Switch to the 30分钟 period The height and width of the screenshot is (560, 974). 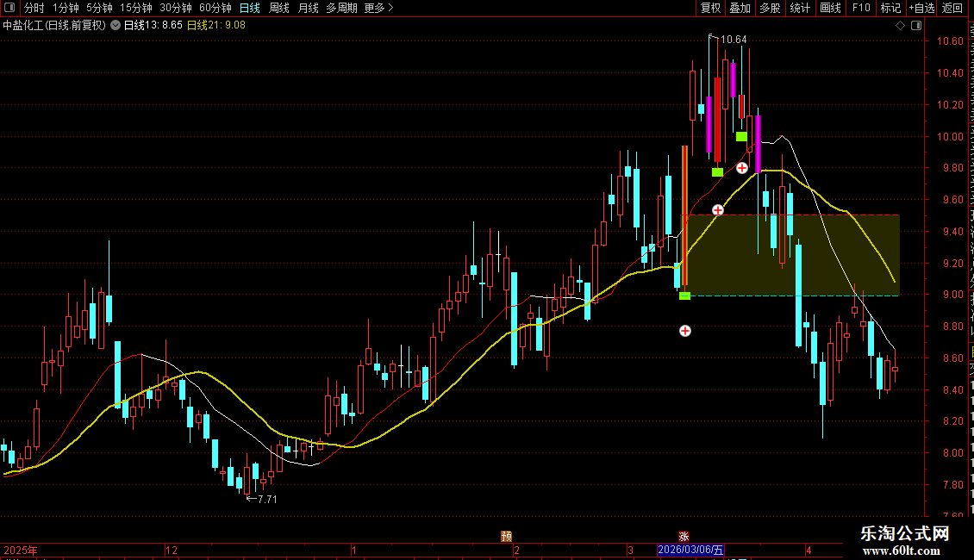click(176, 8)
